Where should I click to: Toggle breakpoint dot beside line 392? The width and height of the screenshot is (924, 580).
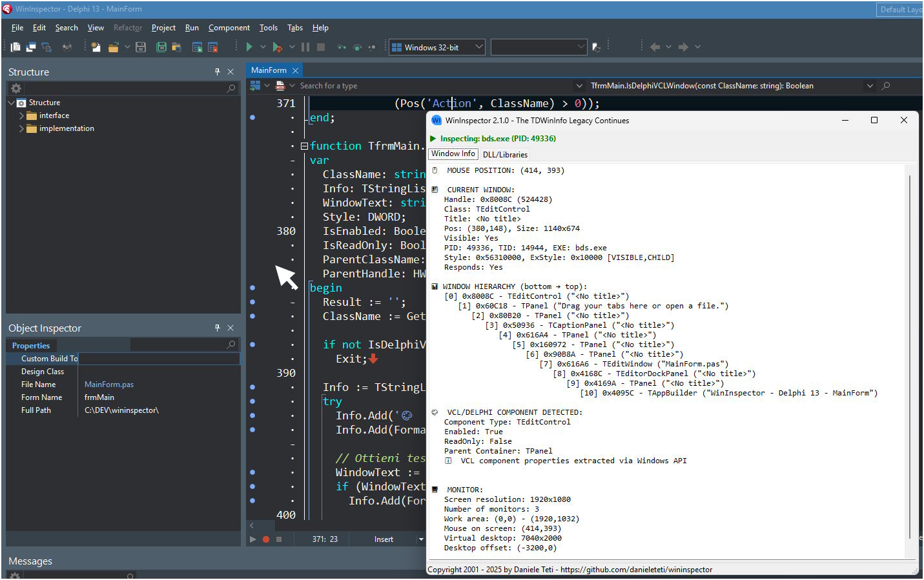252,401
